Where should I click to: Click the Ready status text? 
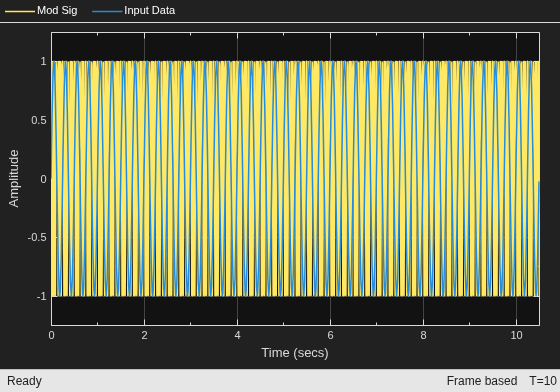(24, 381)
